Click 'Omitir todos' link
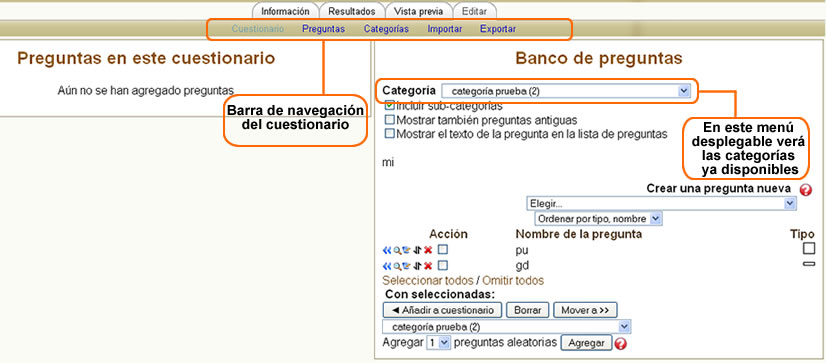This screenshot has height=363, width=826. (x=513, y=280)
